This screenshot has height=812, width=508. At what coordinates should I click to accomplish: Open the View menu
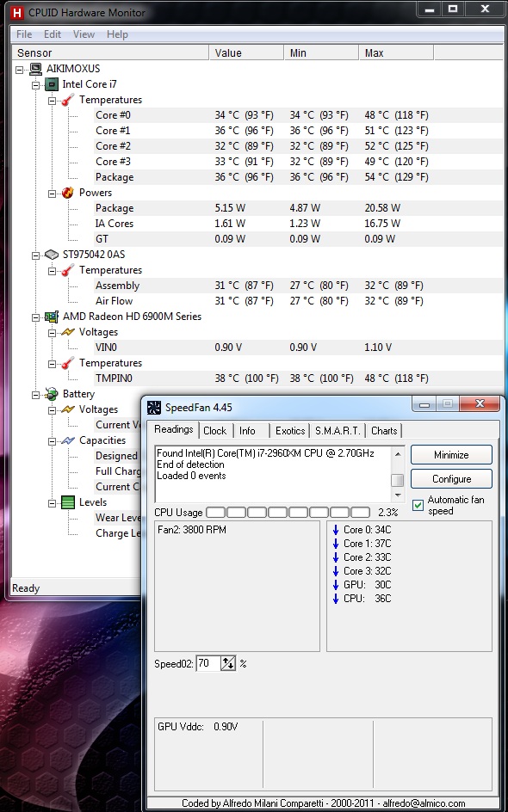pos(84,34)
